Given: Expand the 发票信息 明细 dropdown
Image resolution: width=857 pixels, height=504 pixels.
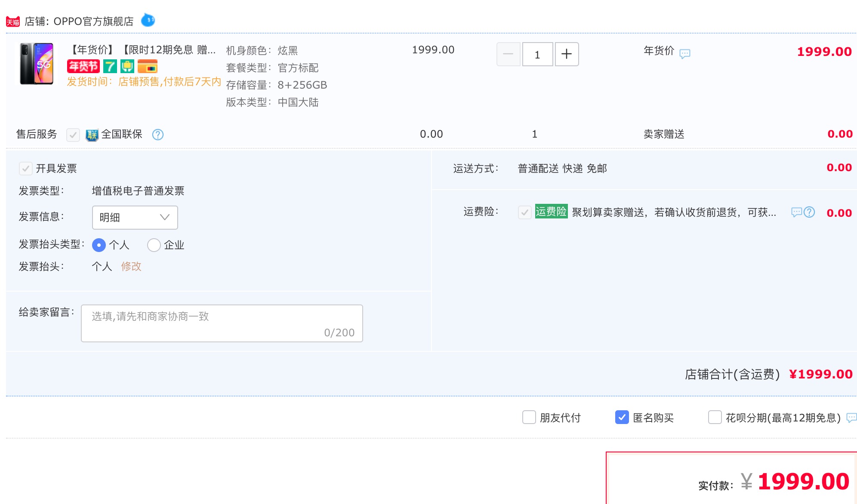Looking at the screenshot, I should [x=135, y=218].
